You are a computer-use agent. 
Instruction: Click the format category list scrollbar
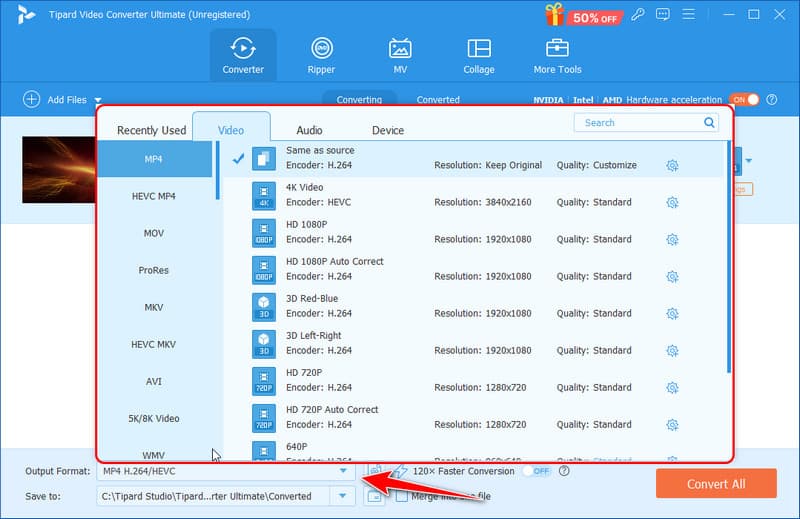[x=217, y=170]
